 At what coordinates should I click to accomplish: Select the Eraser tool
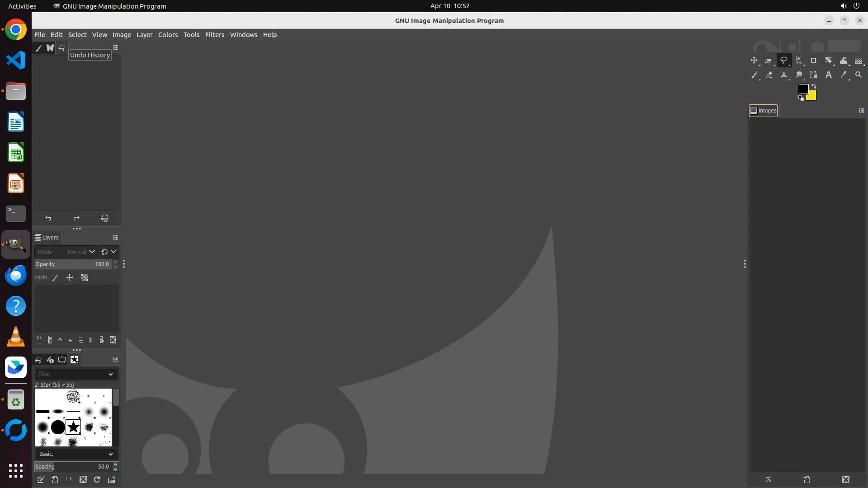769,75
